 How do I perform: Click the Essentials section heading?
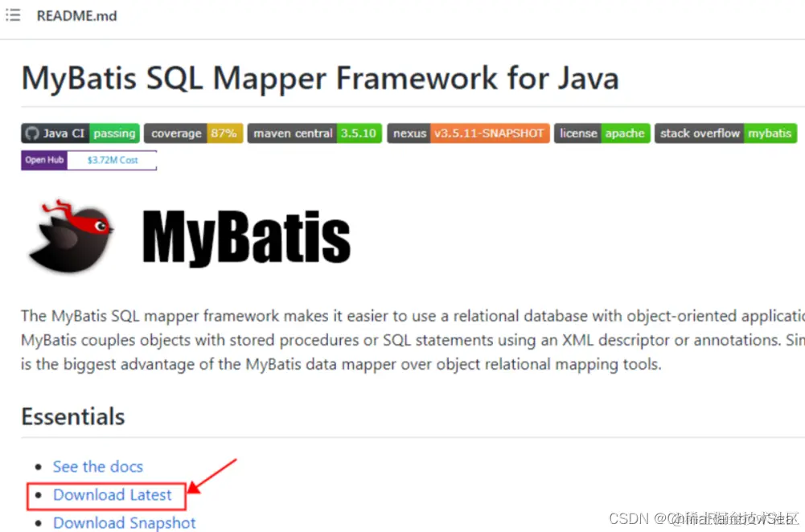point(73,416)
